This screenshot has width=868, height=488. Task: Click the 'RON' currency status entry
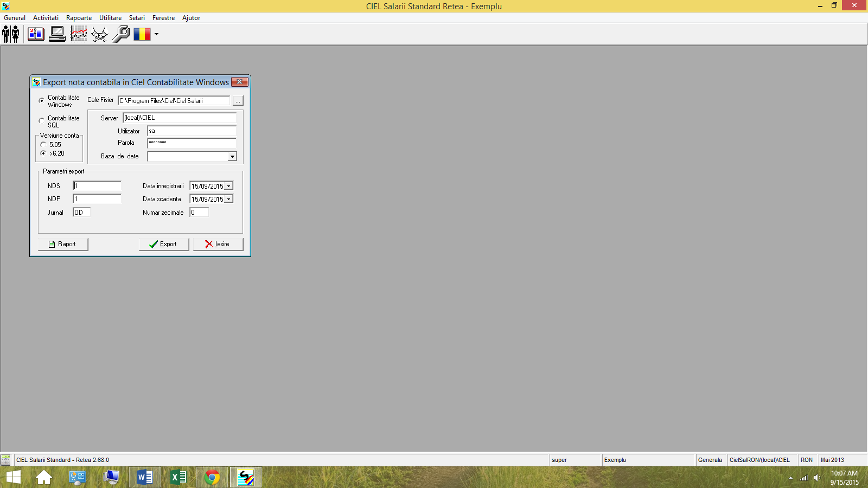(x=807, y=460)
